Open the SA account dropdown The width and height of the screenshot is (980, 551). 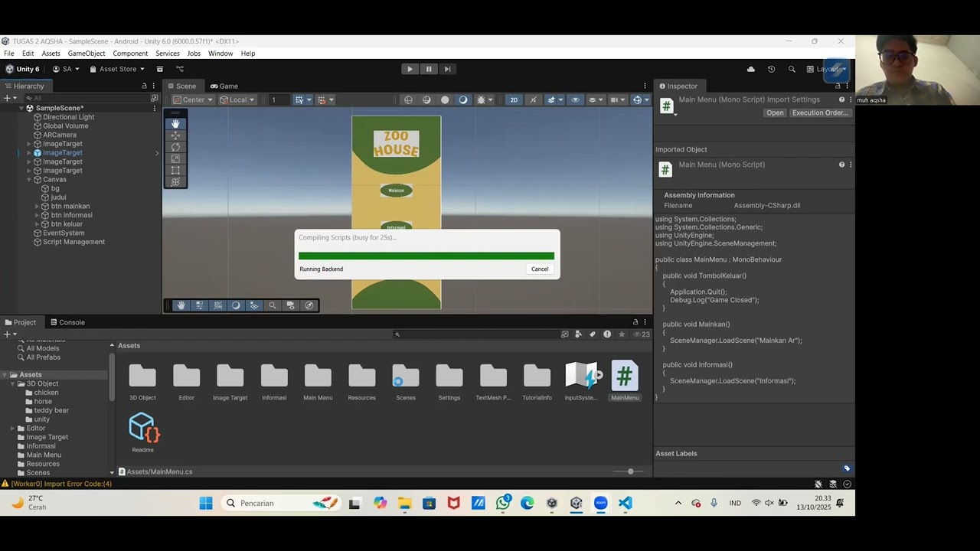(x=66, y=69)
